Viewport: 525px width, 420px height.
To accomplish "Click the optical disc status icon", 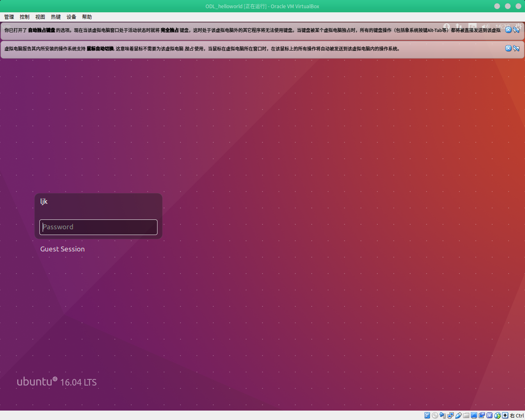I will [x=435, y=415].
